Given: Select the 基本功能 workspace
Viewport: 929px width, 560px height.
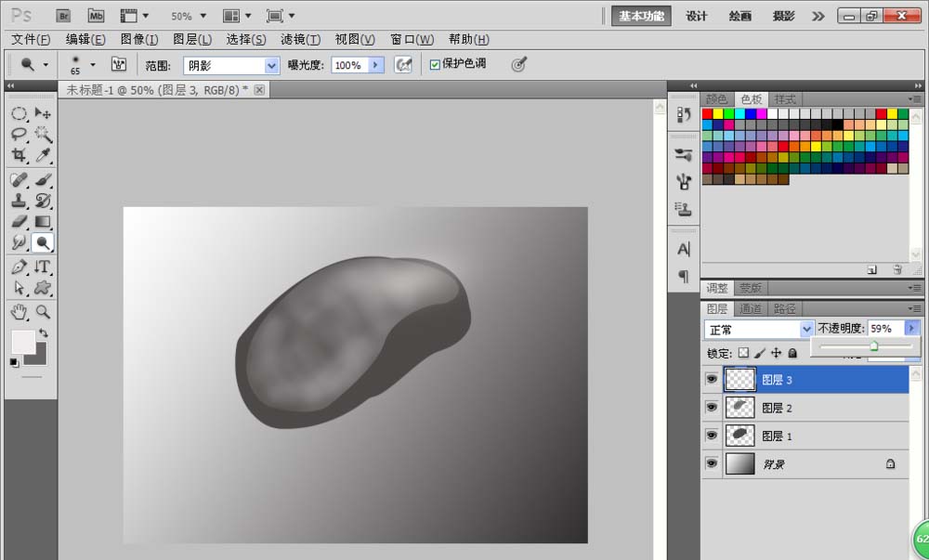Looking at the screenshot, I should click(x=641, y=16).
